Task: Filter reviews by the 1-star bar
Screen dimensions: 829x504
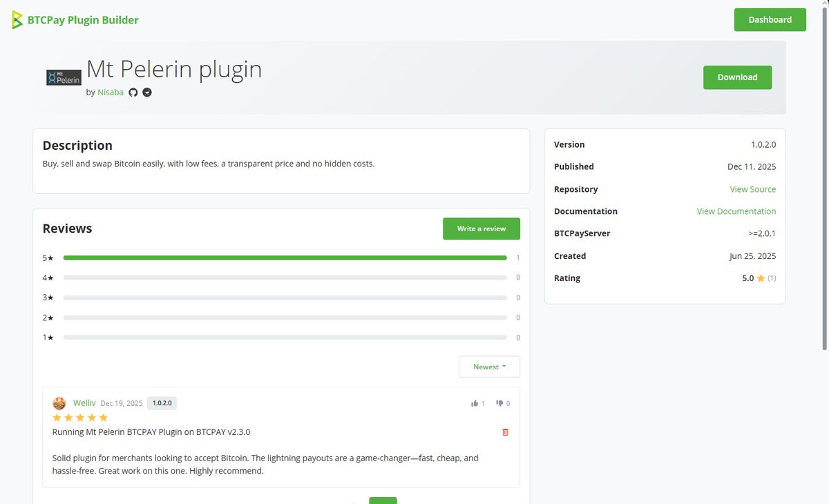Action: pyautogui.click(x=285, y=338)
